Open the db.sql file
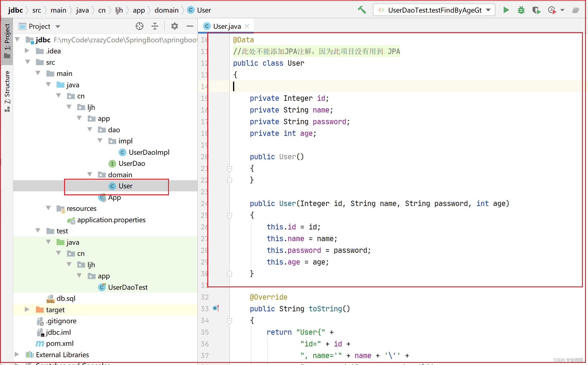This screenshot has height=365, width=588. click(x=61, y=298)
